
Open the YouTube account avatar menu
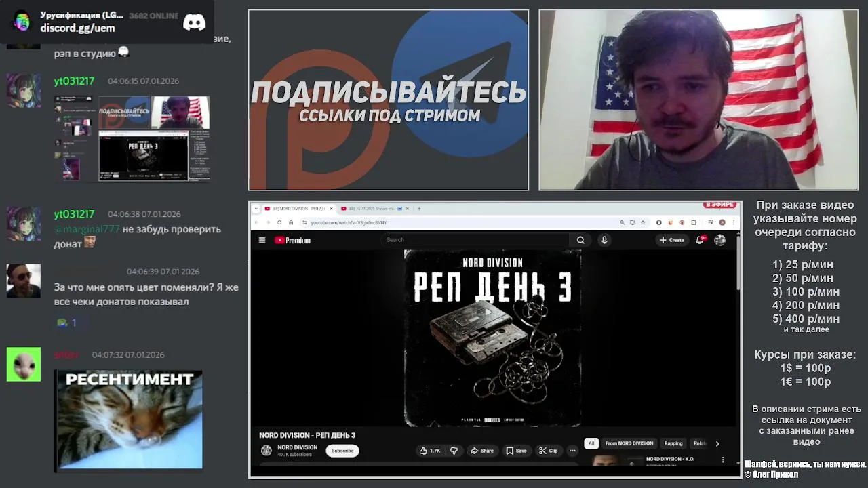[x=719, y=240]
